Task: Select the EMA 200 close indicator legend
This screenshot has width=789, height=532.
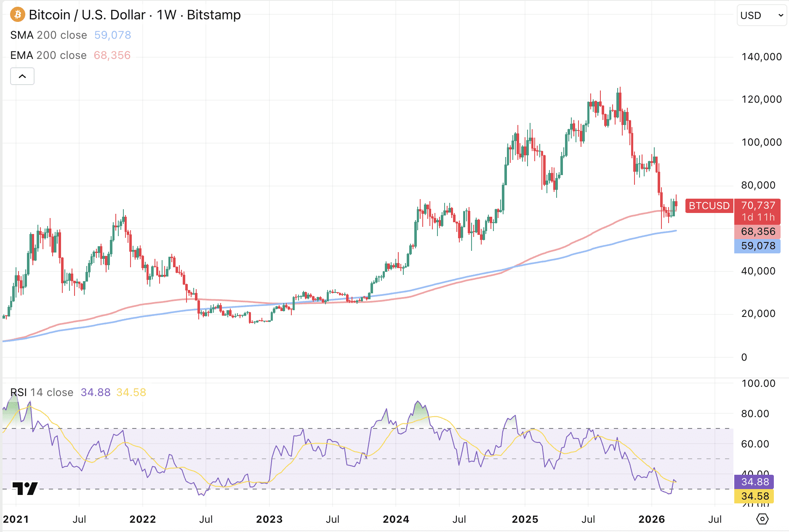Action: pyautogui.click(x=48, y=55)
